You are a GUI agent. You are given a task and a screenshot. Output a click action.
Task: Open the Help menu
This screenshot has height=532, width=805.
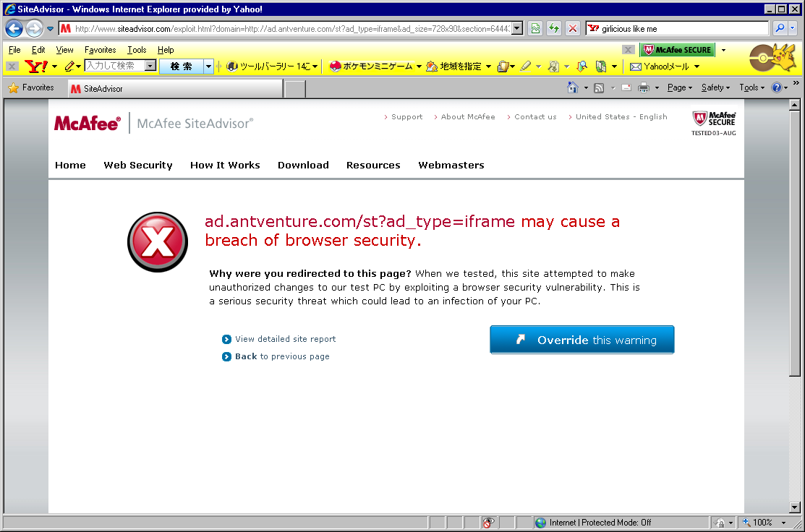166,50
